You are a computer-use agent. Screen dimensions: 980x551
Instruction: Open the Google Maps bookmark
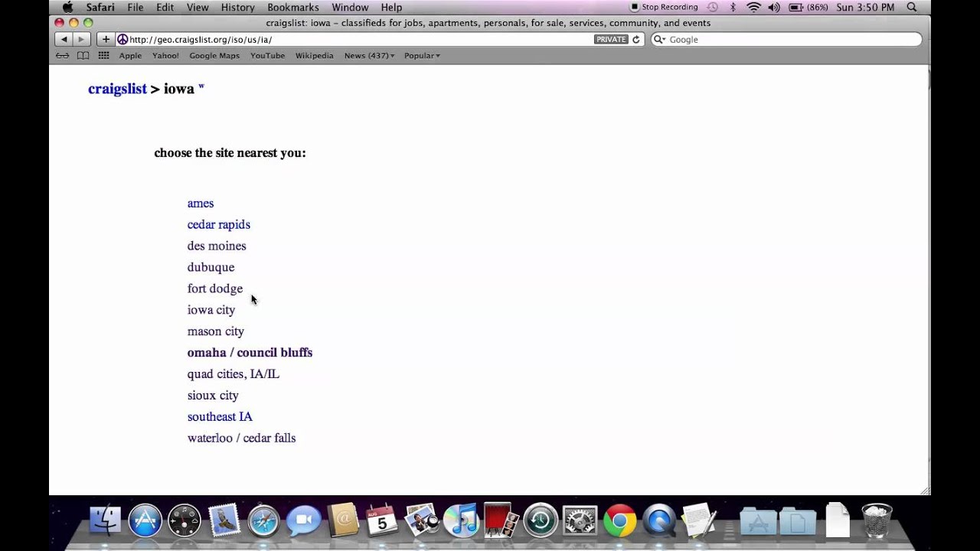click(214, 56)
